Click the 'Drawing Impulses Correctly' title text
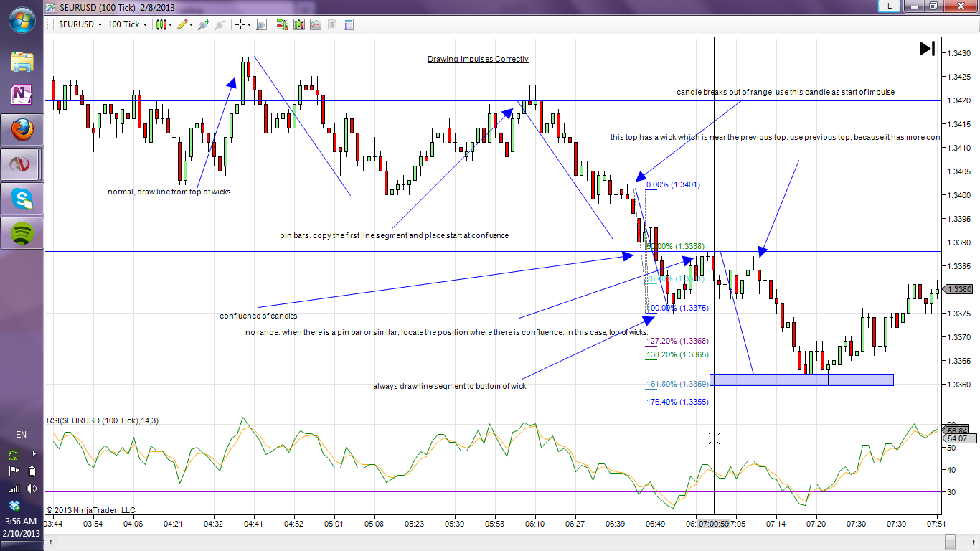 pos(478,59)
